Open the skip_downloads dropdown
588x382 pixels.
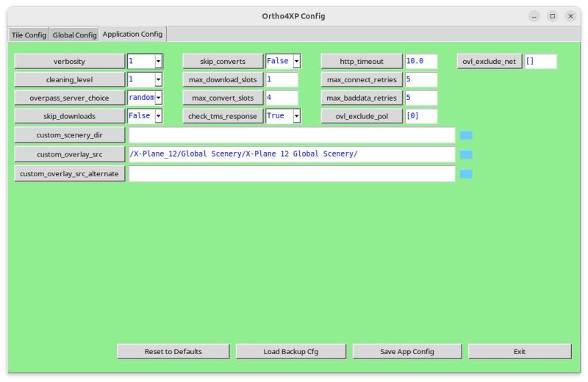tap(158, 116)
